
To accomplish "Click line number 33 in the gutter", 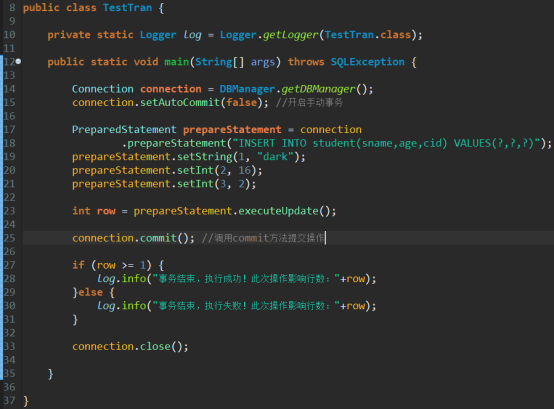I will click(10, 346).
